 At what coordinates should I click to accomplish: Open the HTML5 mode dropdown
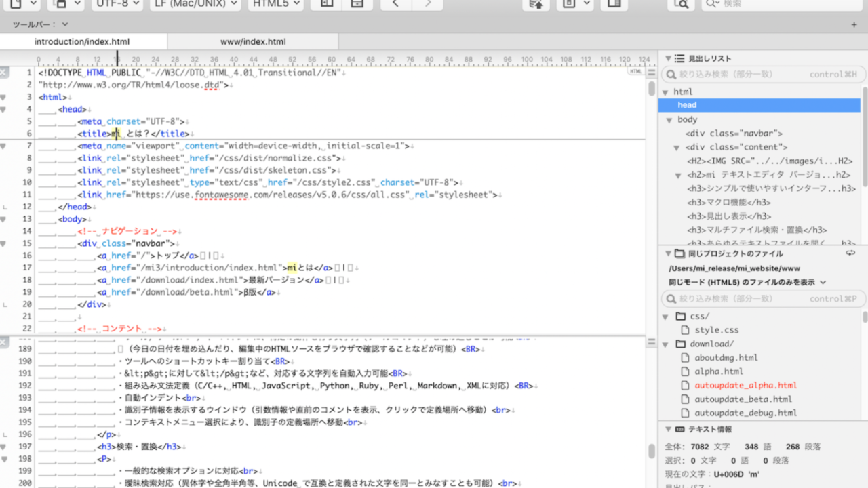coord(275,4)
